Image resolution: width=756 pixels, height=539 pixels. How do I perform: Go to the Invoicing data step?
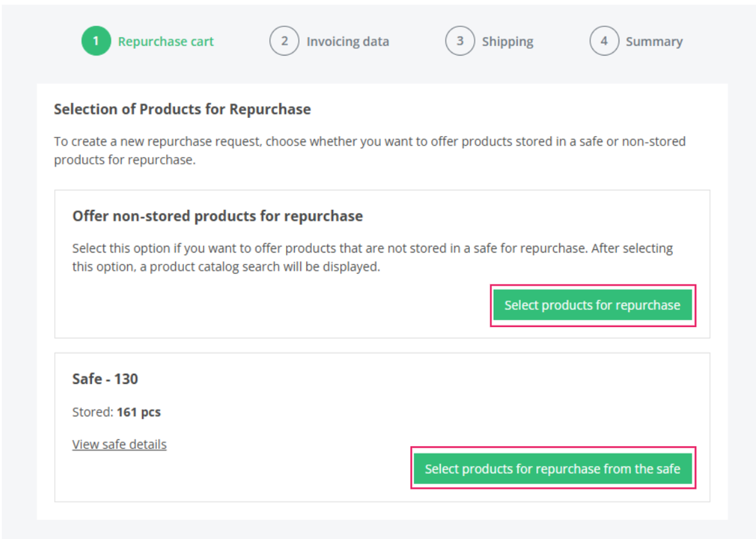[x=347, y=42]
